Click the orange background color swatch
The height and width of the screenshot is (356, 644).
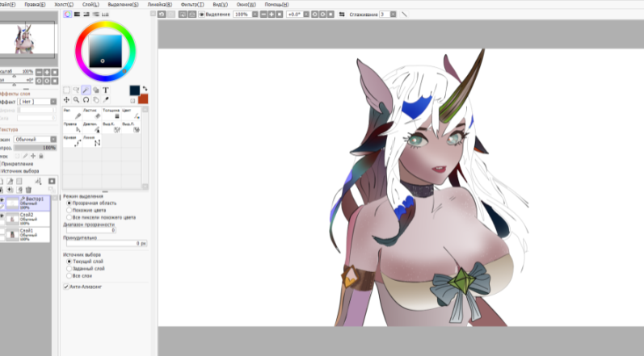(x=143, y=98)
